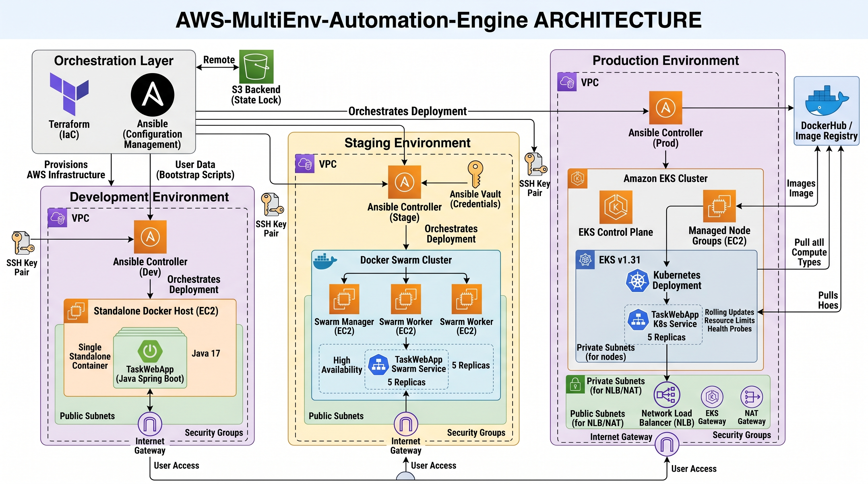Click 'User Access' under Production gateway

click(x=694, y=469)
